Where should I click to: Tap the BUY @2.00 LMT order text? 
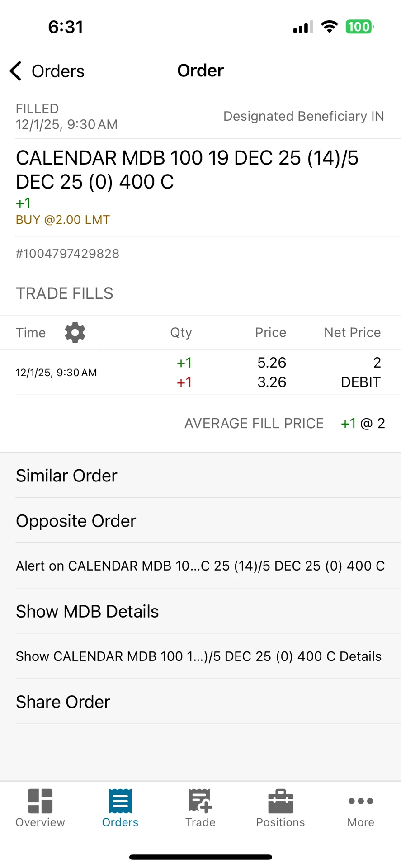click(x=63, y=220)
